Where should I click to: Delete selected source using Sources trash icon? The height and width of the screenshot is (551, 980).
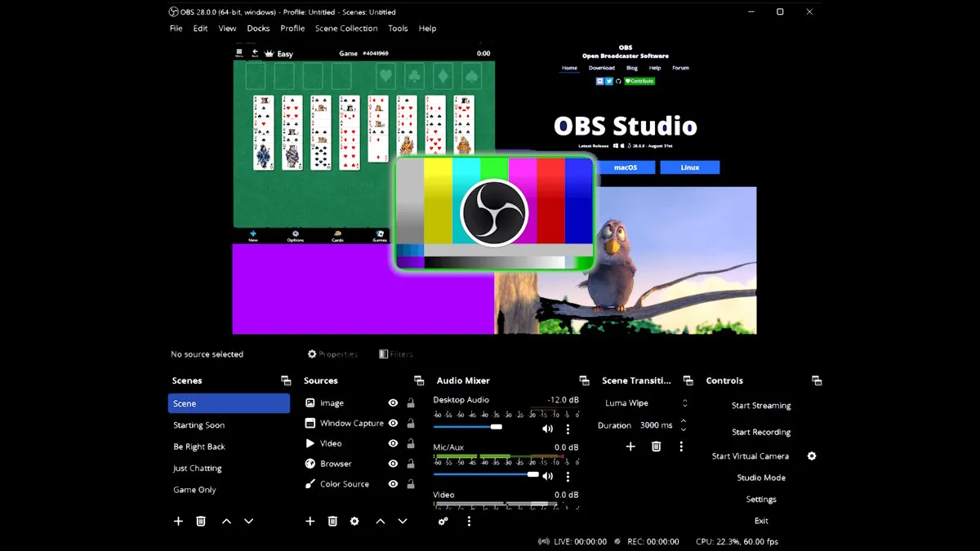click(332, 521)
